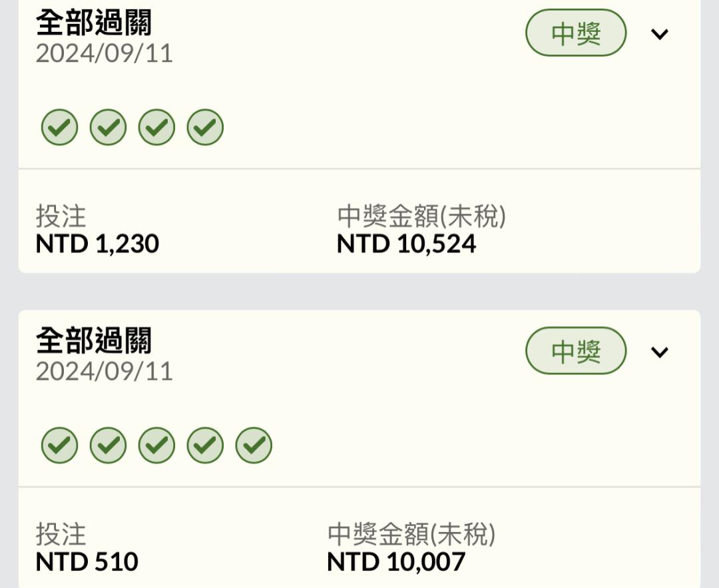Expand the NTD 510 bet details chevron
Viewport: 719px width, 588px height.
point(659,352)
